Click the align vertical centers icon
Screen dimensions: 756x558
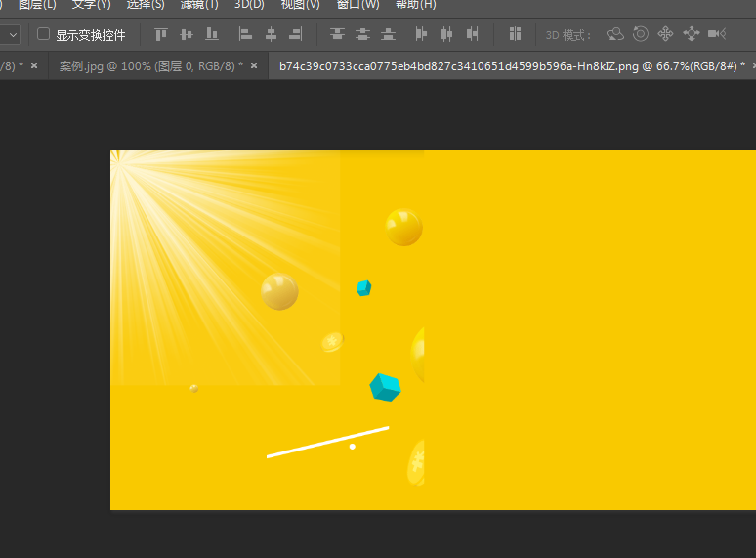point(187,35)
